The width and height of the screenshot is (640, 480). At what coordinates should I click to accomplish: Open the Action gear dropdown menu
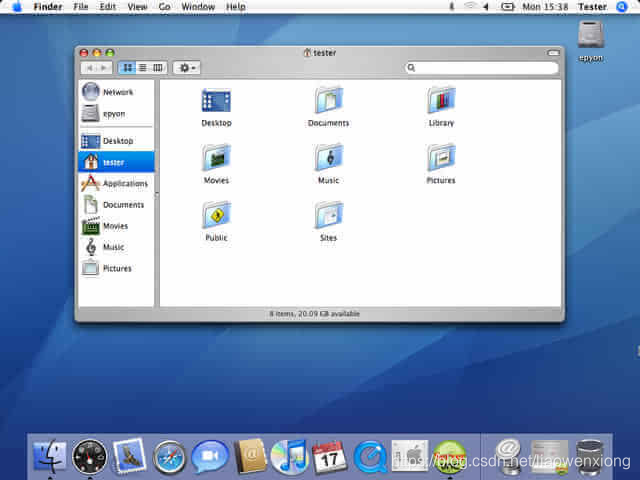[x=187, y=68]
